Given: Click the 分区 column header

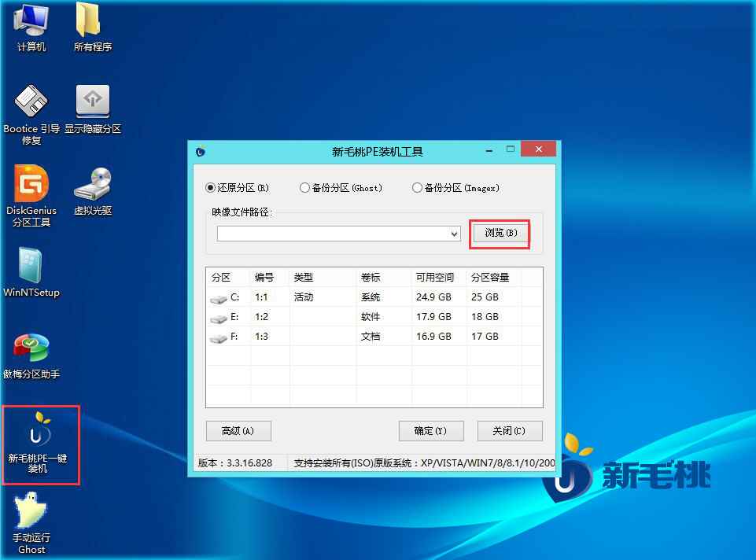Looking at the screenshot, I should [229, 278].
